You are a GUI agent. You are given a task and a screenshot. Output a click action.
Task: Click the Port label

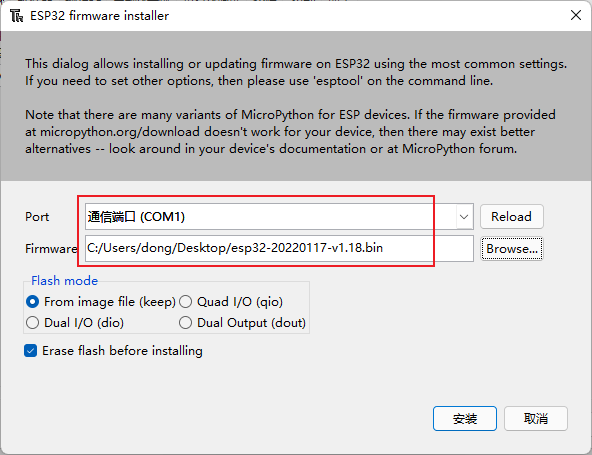(x=37, y=217)
